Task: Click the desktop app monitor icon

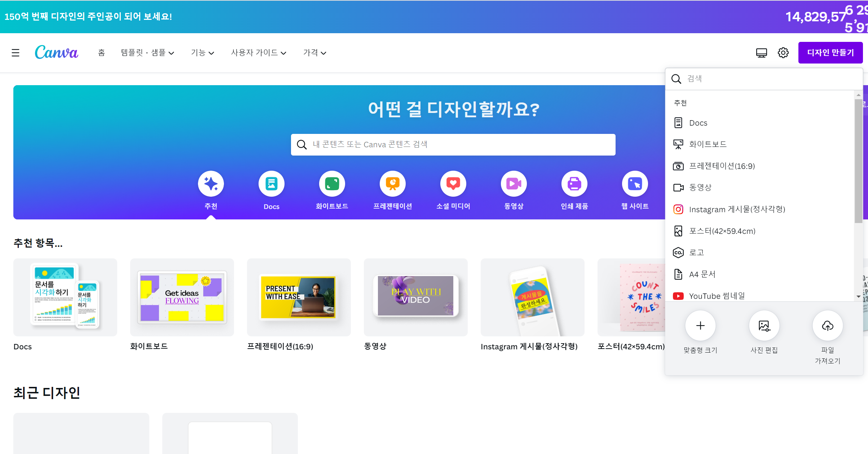Action: (x=761, y=53)
